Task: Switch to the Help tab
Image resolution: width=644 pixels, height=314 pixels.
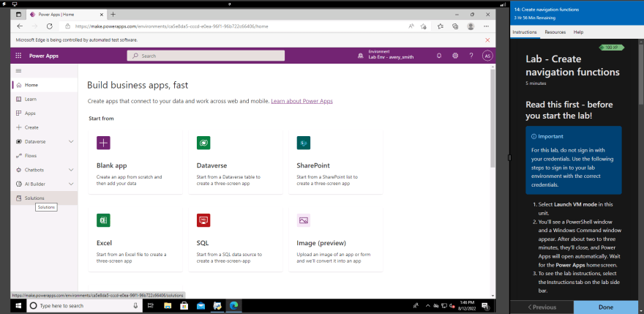Action: (x=578, y=32)
